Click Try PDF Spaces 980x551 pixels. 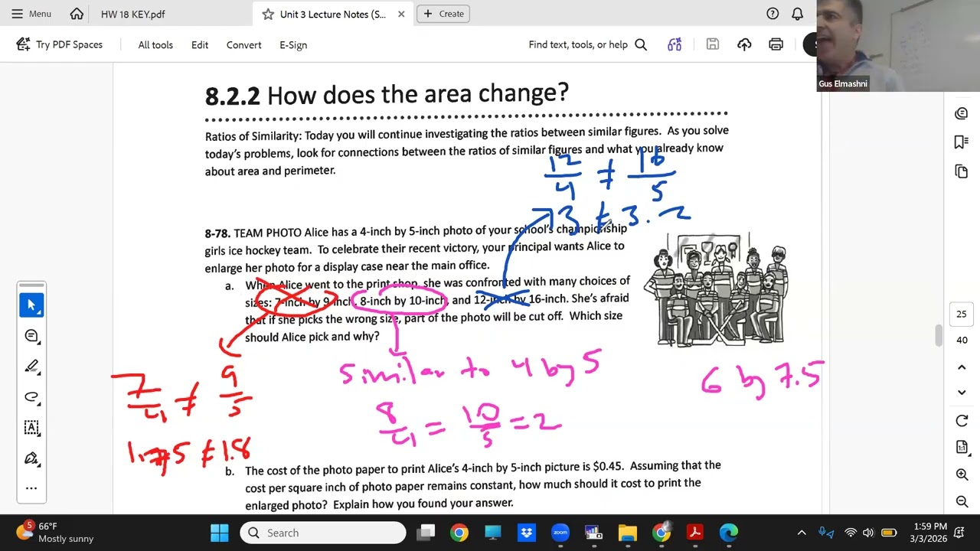[x=60, y=44]
